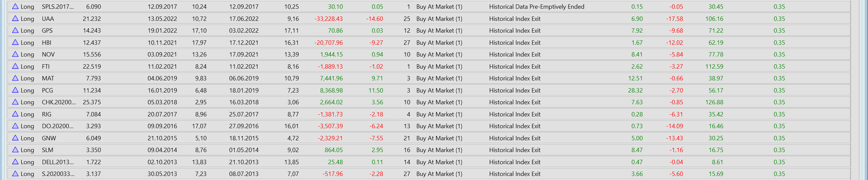Viewport: 868px width, 180px height.
Task: Click the Long triangle icon for PCG
Action: click(15, 90)
